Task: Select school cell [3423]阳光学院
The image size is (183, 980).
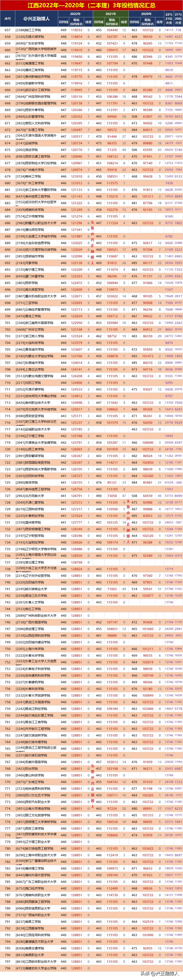Action: pyautogui.click(x=36, y=768)
